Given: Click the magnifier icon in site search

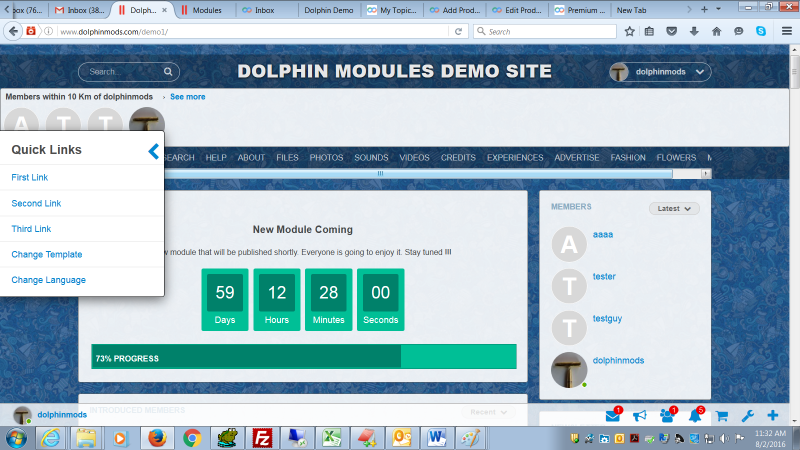Looking at the screenshot, I should point(168,72).
